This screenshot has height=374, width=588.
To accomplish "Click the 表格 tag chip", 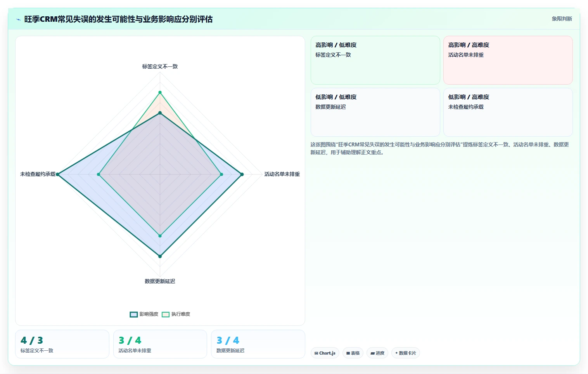I will 353,353.
